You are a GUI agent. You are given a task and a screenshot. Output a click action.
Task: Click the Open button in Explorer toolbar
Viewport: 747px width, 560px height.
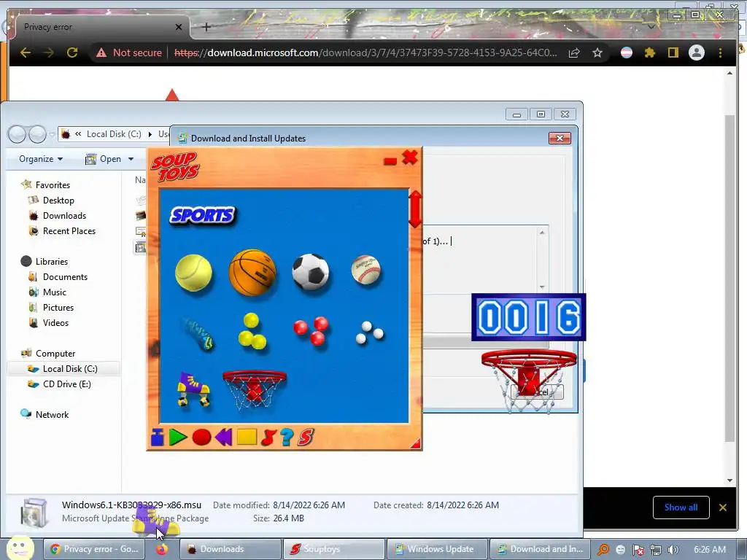[103, 159]
